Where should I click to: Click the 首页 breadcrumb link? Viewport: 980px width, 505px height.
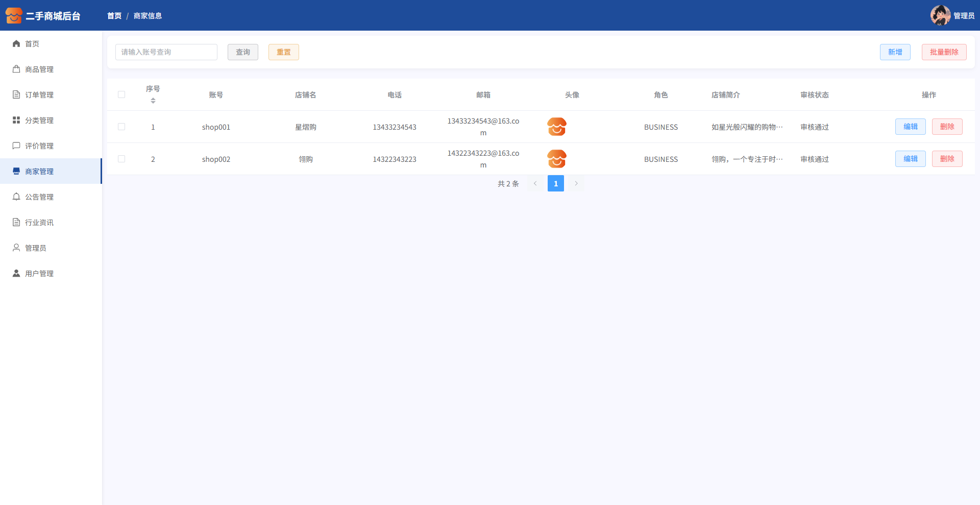coord(114,16)
